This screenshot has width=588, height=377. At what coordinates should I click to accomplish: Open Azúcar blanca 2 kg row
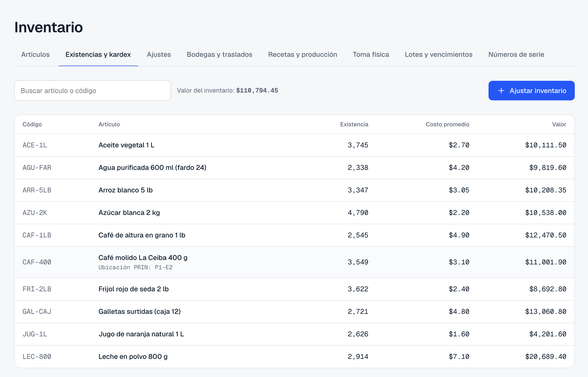(294, 213)
